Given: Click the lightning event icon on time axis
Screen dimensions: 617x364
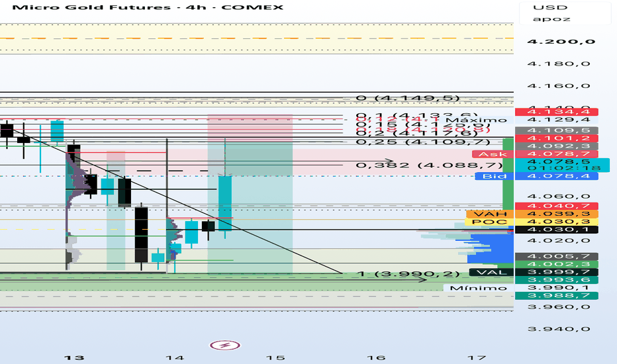Looking at the screenshot, I should tap(225, 345).
